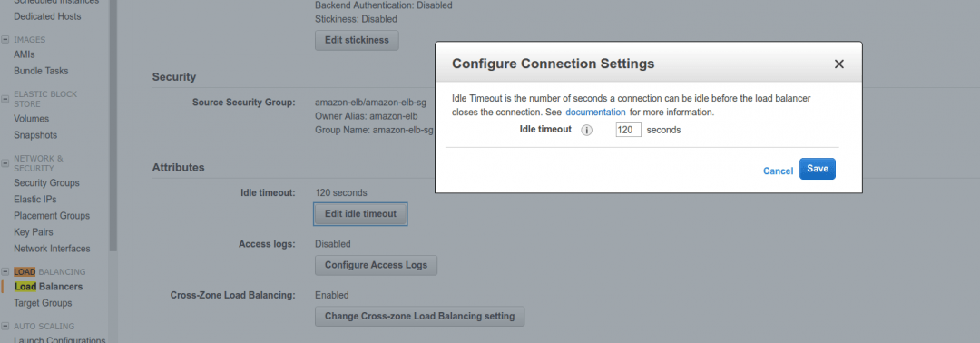Close the Configure Connection Settings dialog
This screenshot has height=343, width=980.
839,64
